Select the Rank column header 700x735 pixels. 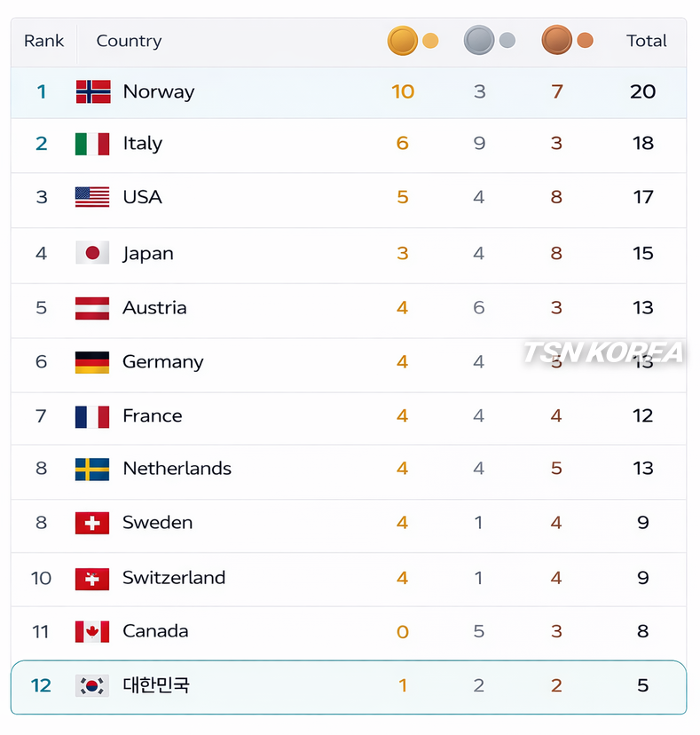coord(43,41)
